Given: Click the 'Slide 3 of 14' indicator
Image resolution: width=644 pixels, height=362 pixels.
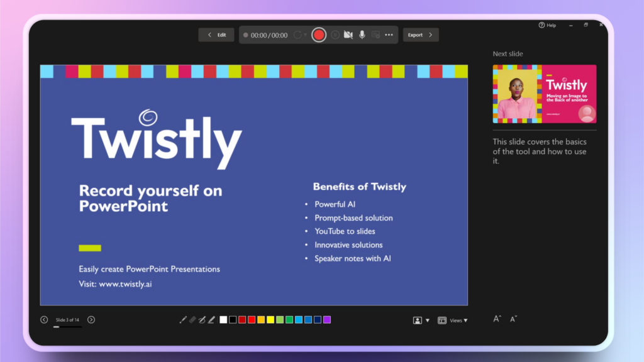Looking at the screenshot, I should pos(67,320).
